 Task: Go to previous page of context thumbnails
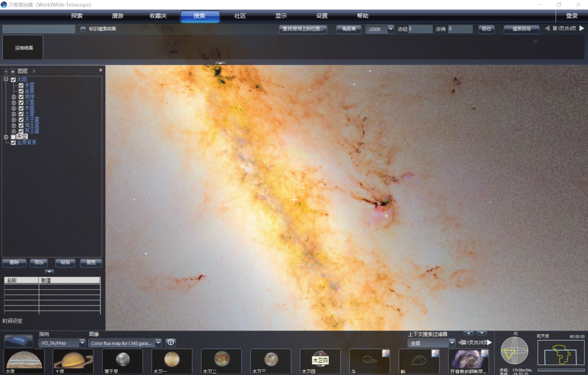pos(460,343)
